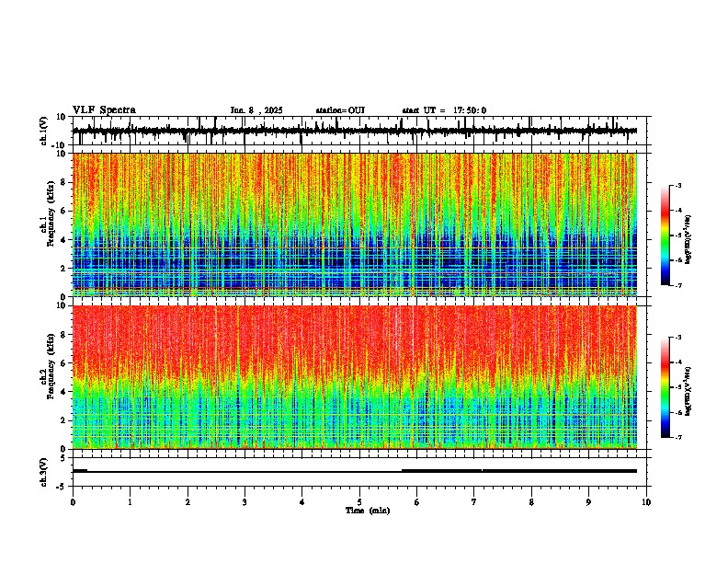Click time axis tick label "9"

click(588, 502)
